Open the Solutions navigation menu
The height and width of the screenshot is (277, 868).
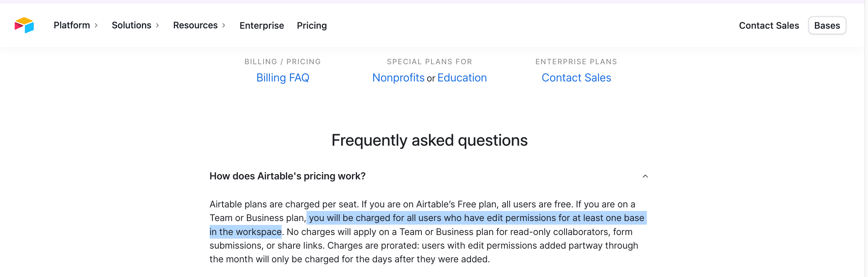pyautogui.click(x=132, y=25)
